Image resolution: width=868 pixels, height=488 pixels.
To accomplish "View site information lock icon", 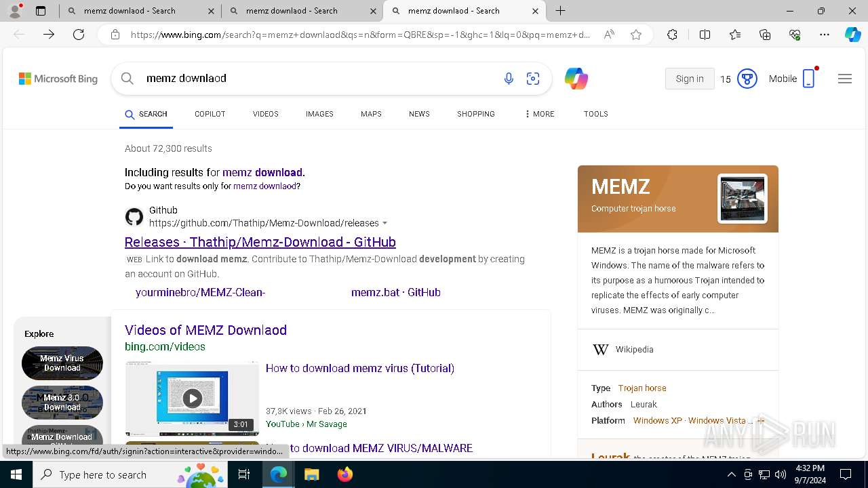I will 115,35.
